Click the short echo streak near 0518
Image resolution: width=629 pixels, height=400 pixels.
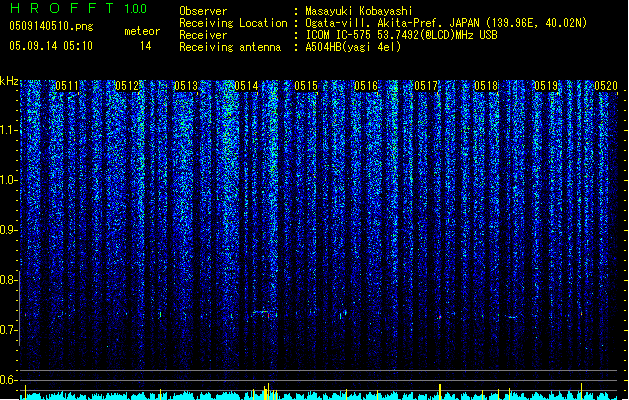point(512,317)
